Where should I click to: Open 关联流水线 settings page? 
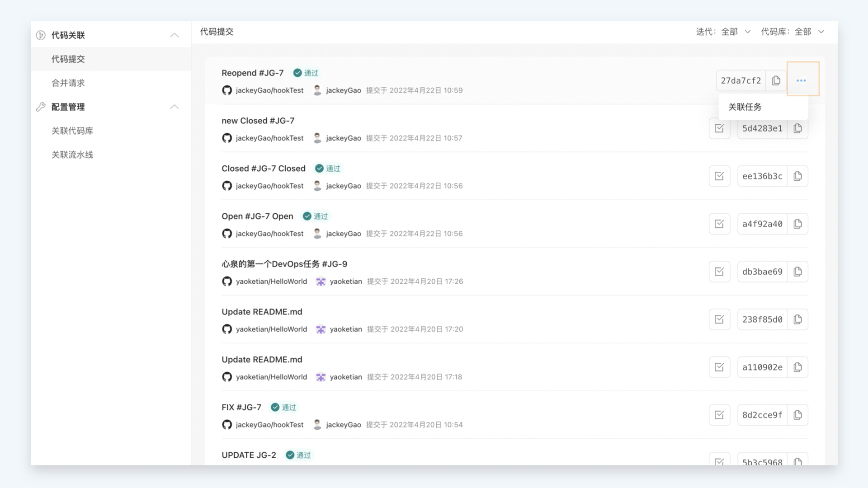72,155
